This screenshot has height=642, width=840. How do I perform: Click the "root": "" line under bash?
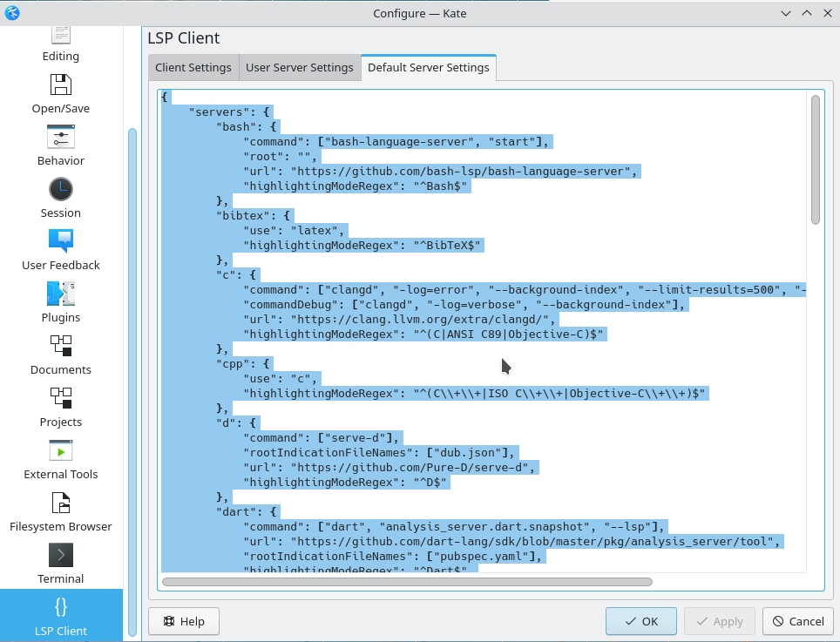click(281, 157)
